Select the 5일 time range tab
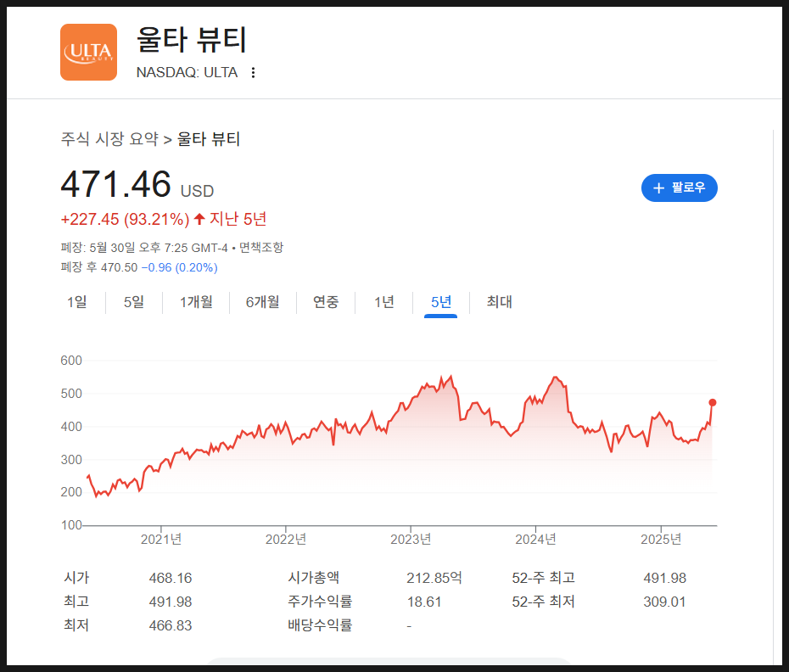The height and width of the screenshot is (672, 789). pyautogui.click(x=134, y=302)
